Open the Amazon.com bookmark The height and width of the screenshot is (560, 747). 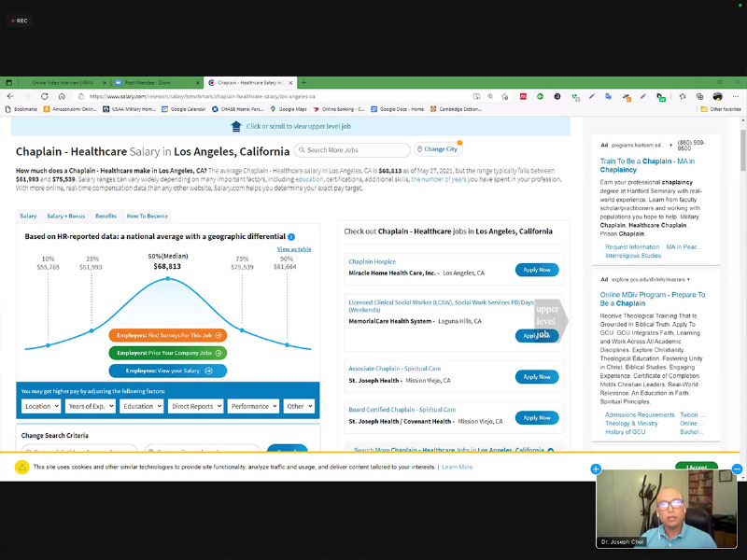70,109
